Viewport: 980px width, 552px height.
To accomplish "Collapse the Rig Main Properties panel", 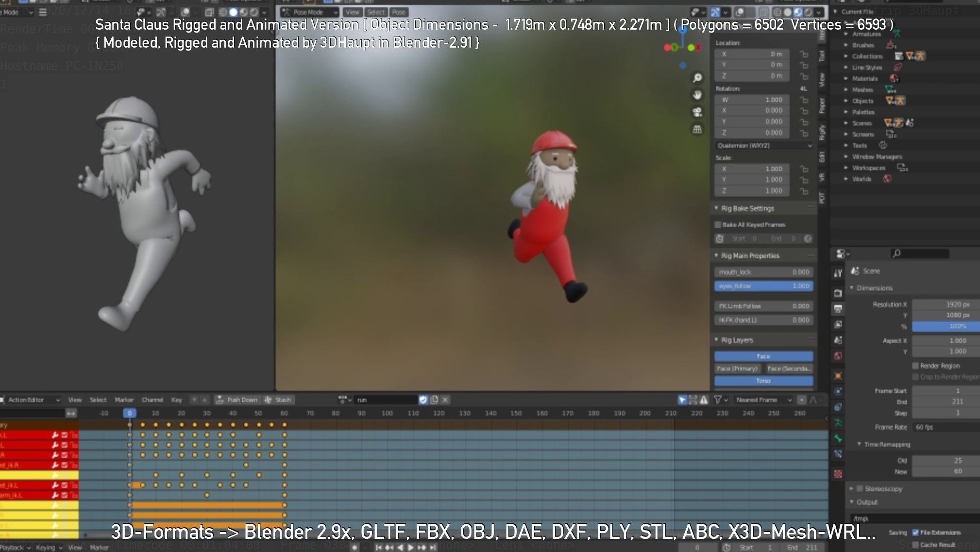I will (716, 255).
